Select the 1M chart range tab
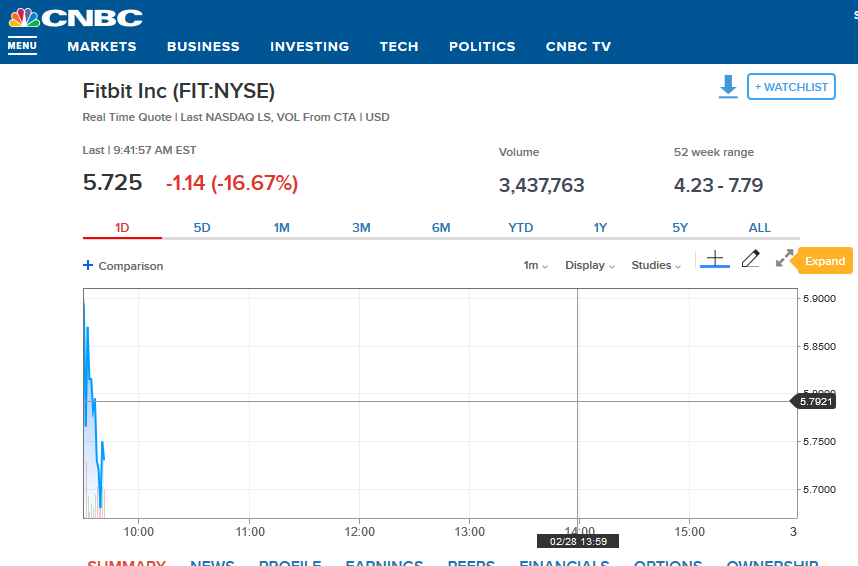The width and height of the screenshot is (858, 566). coord(281,228)
